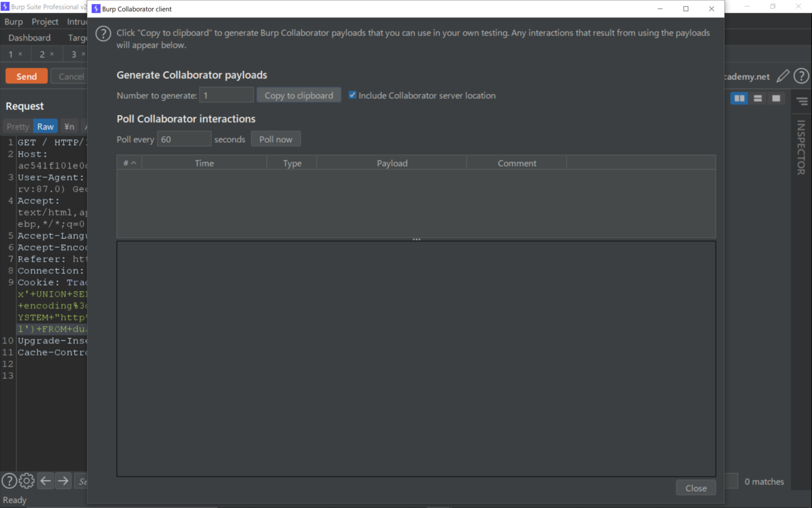Open help icon in Collaborator client dialog
The height and width of the screenshot is (508, 812).
(x=103, y=34)
